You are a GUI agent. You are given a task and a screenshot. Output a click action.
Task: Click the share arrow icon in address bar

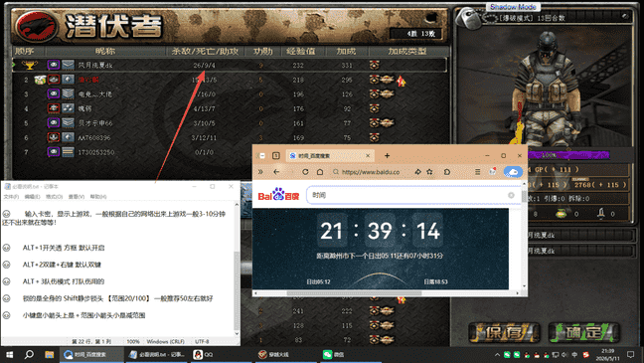click(417, 172)
